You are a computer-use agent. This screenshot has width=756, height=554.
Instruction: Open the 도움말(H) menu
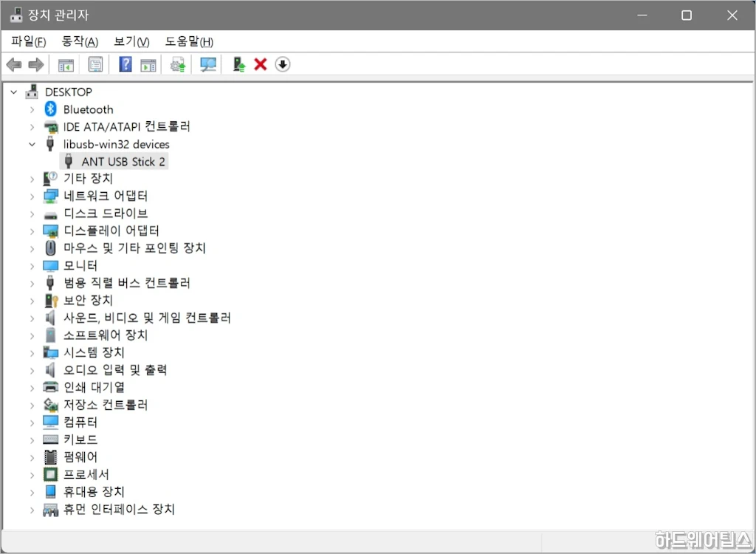[x=189, y=41]
